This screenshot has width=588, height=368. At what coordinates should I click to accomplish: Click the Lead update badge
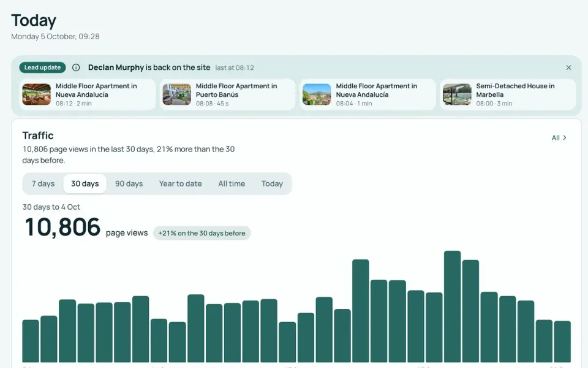tap(42, 67)
